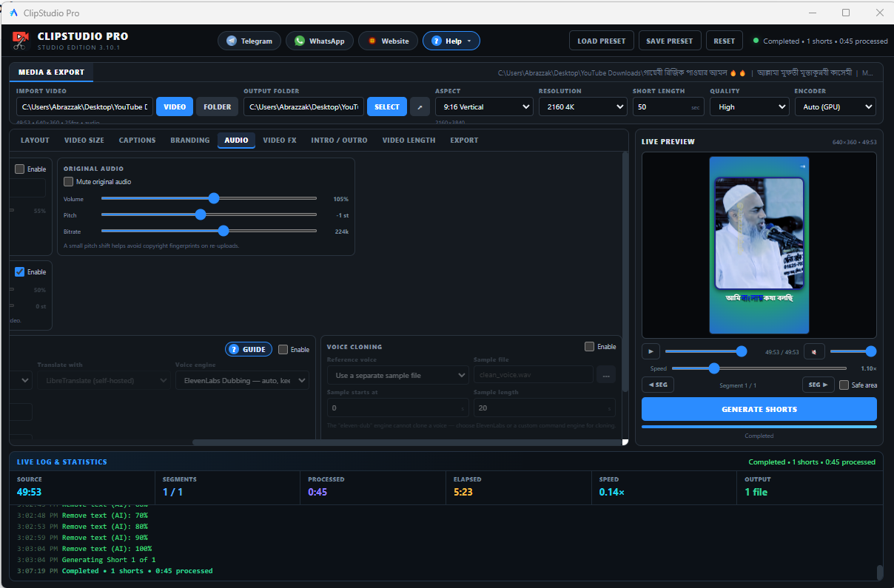Jump to the next segment
This screenshot has height=588, width=894.
point(819,385)
